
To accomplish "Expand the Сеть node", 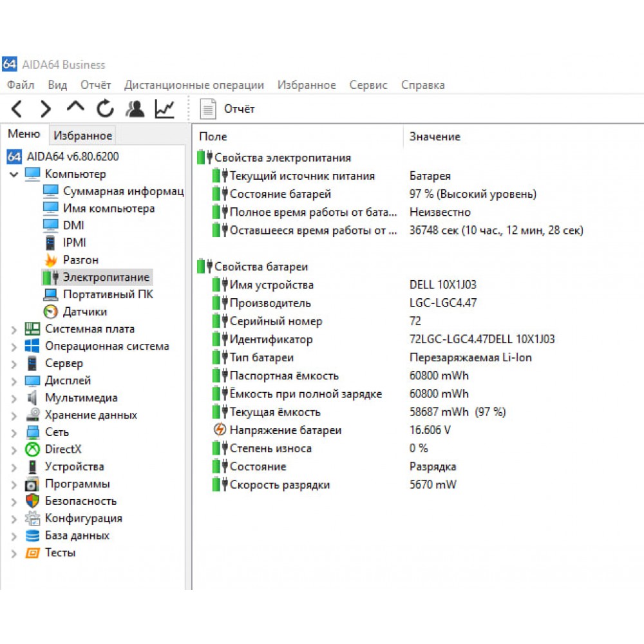I will [x=14, y=433].
